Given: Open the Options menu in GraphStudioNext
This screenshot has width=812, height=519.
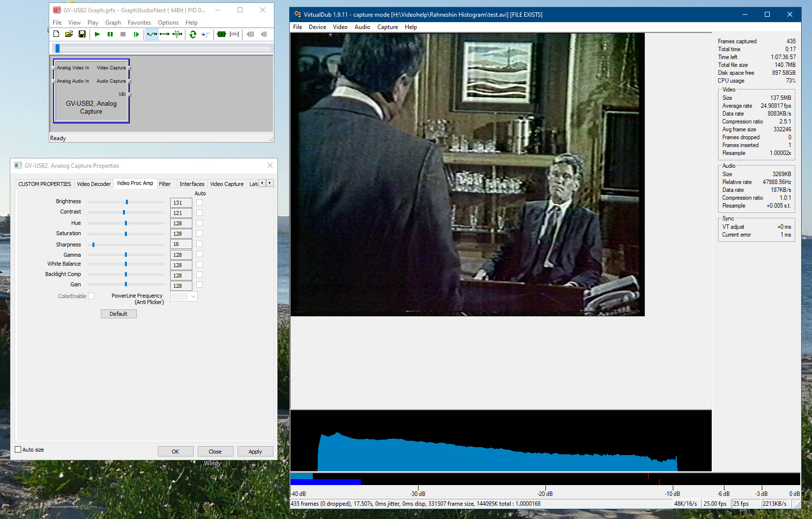Looking at the screenshot, I should pos(168,23).
